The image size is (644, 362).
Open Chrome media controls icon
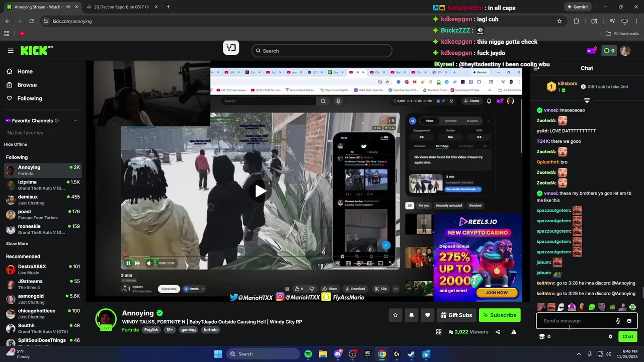(612, 21)
